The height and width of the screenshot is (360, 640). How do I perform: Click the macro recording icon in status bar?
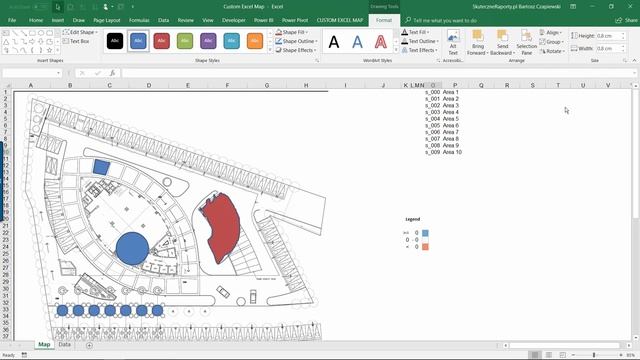[24, 355]
